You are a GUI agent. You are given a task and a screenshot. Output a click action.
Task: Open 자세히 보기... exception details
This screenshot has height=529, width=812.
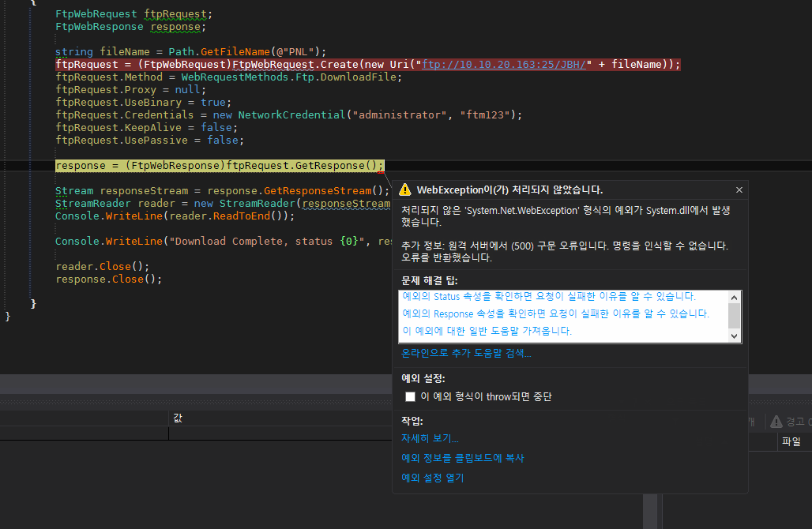coord(429,438)
